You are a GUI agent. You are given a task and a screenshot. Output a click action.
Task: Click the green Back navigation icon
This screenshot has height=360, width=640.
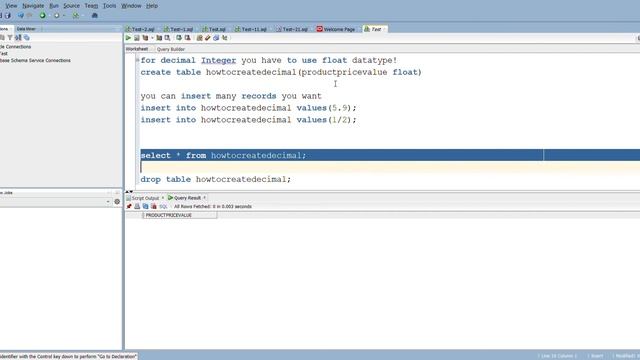coord(42,16)
